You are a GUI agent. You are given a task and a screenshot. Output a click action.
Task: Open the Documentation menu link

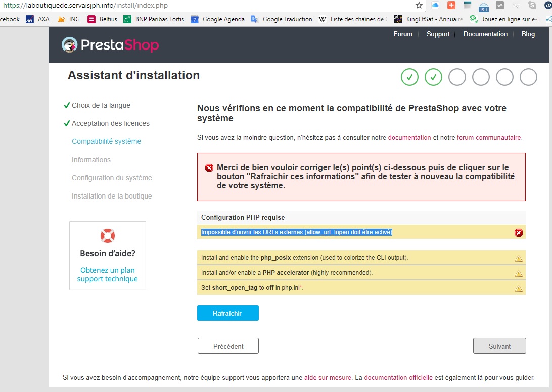click(x=485, y=34)
